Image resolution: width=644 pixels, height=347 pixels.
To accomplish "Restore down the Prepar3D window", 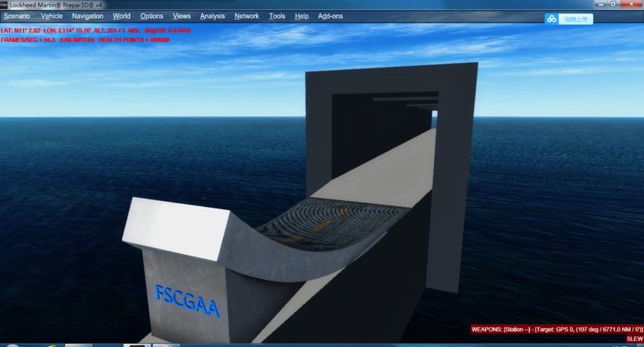I will click(613, 4).
